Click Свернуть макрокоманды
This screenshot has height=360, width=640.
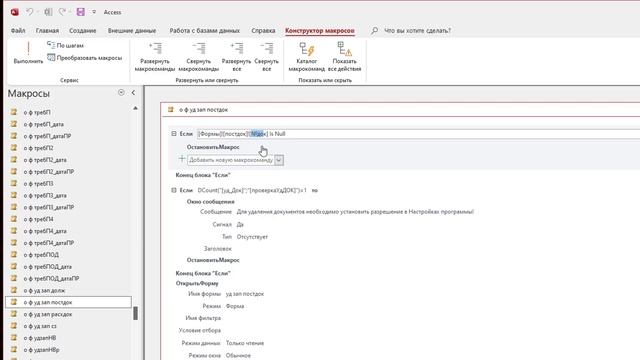coord(199,57)
